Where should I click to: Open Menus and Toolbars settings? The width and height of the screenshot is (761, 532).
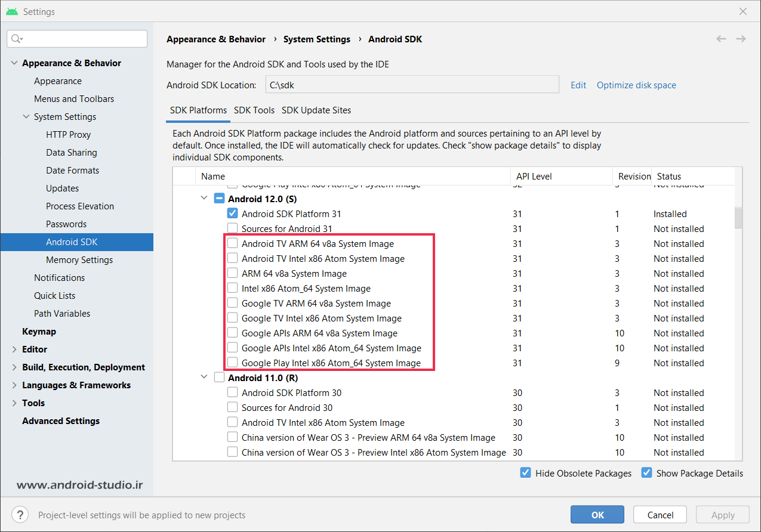[74, 99]
